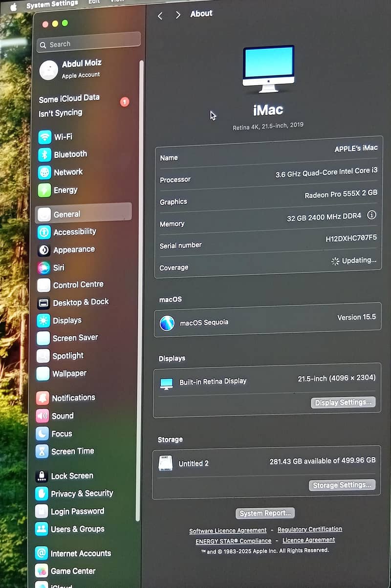Click the Storage Settings button
The image size is (391, 588).
[x=342, y=485]
